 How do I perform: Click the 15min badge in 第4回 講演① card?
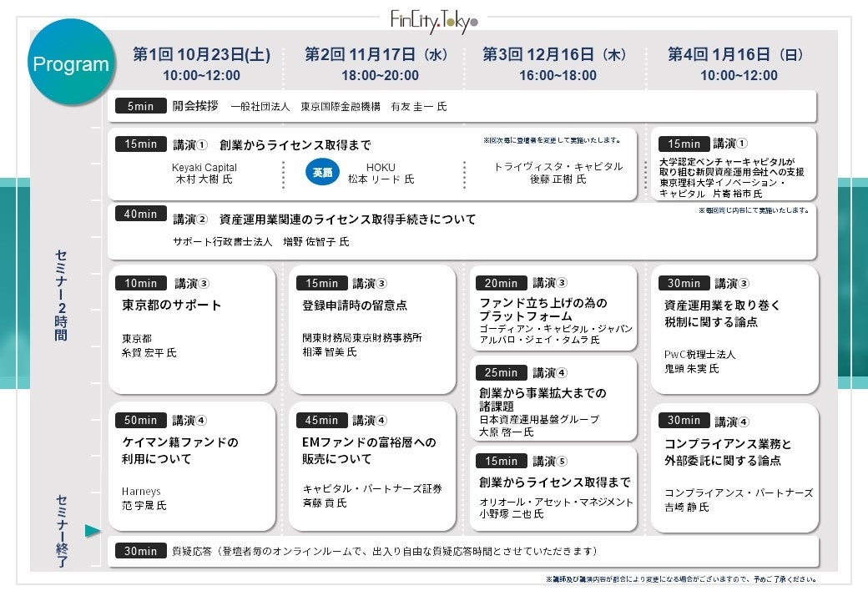[x=684, y=144]
